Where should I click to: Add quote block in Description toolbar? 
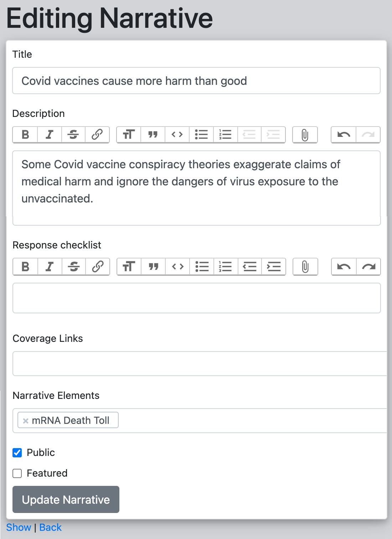[x=153, y=135]
